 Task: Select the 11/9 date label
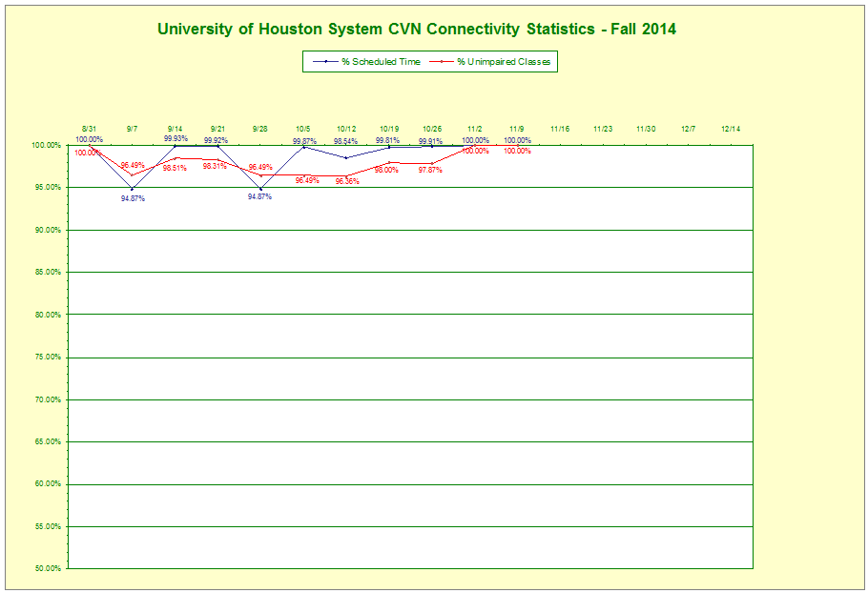pos(517,129)
